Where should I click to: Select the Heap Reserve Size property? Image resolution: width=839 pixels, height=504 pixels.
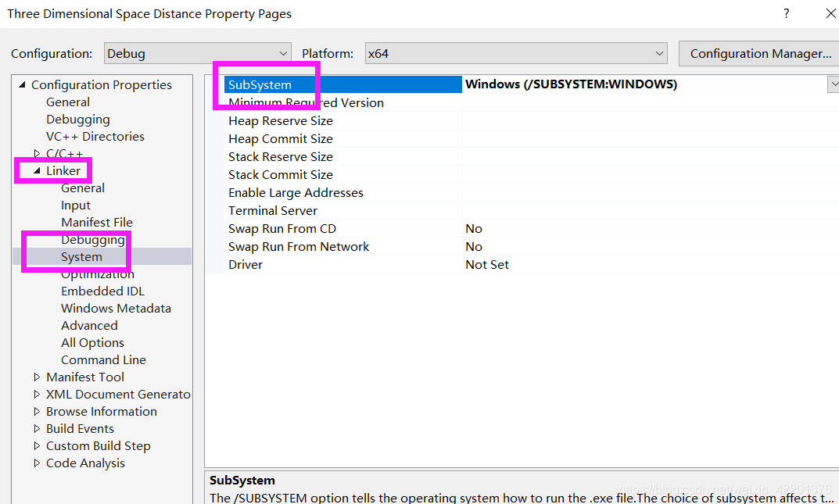coord(280,120)
